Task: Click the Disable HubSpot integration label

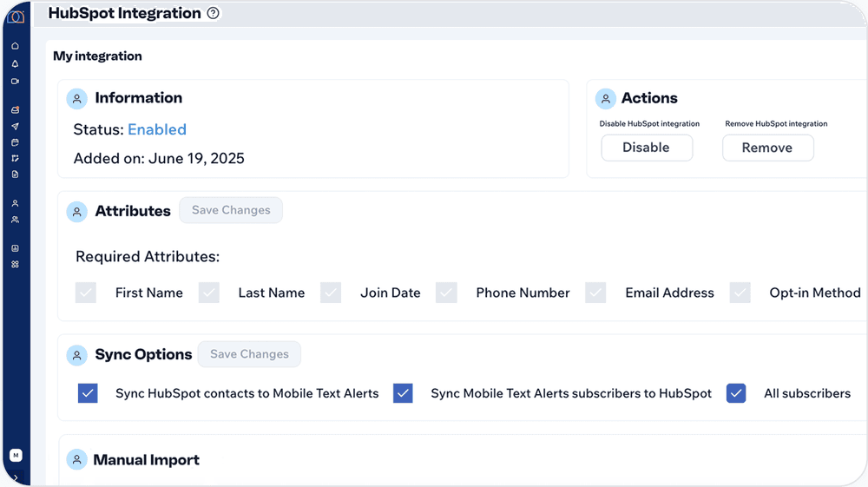Action: pos(649,124)
